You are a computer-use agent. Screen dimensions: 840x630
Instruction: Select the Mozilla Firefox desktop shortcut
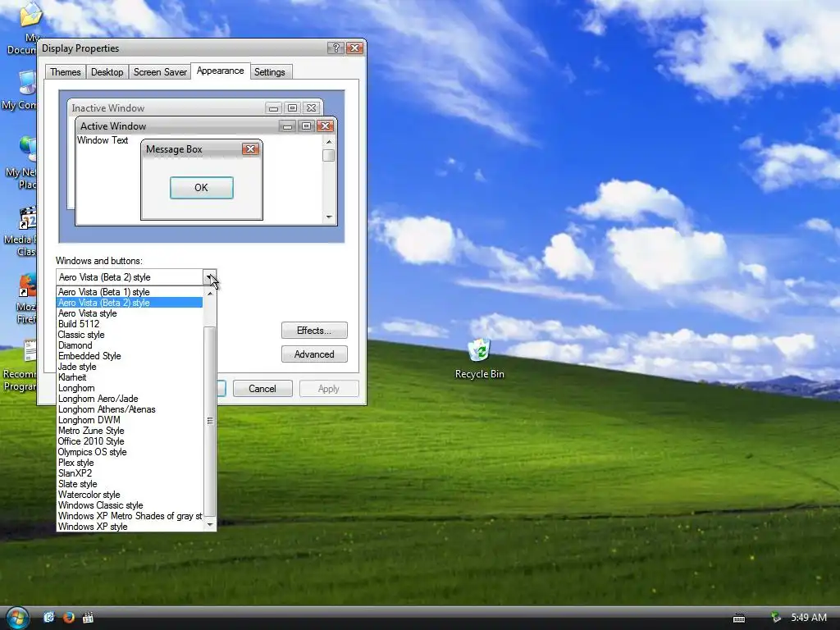(25, 299)
